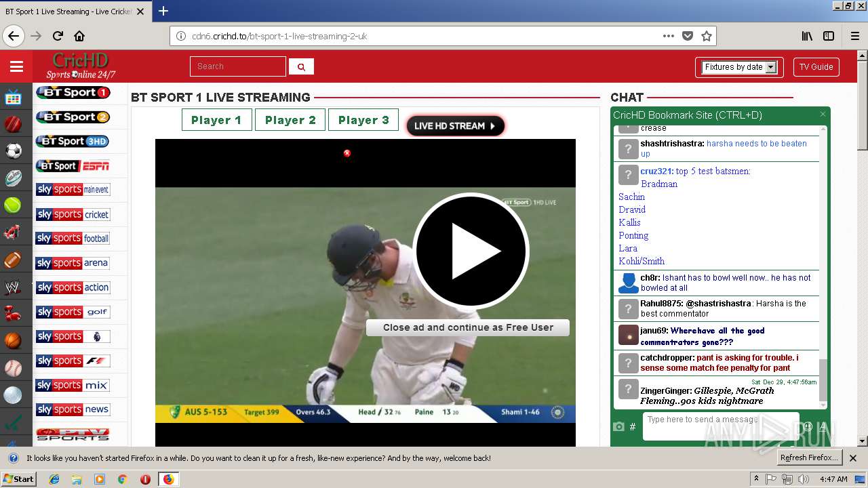Open the TV Guide
The image size is (868, 488).
coord(816,67)
